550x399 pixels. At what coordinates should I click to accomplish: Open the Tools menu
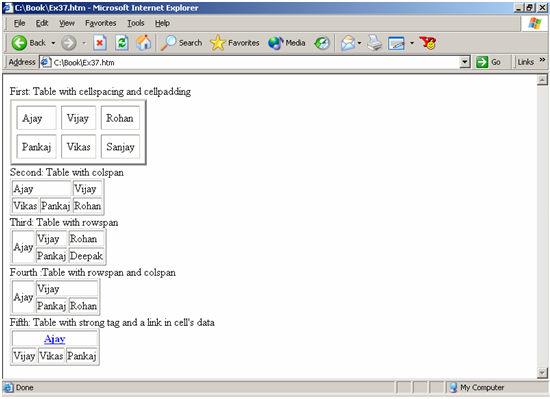click(x=135, y=23)
